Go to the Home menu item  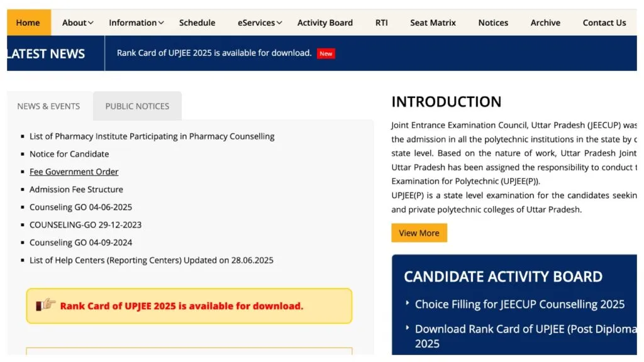pyautogui.click(x=28, y=23)
